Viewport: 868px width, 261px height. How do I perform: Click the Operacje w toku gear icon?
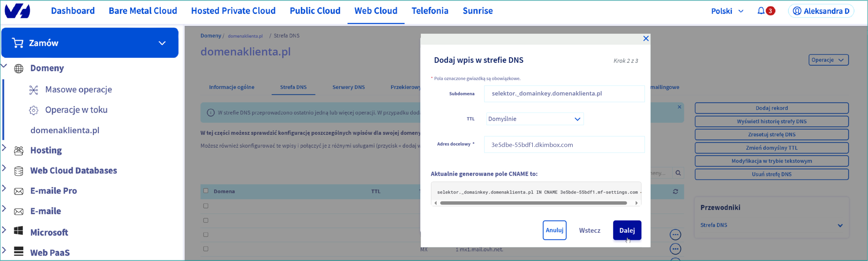[x=33, y=110]
